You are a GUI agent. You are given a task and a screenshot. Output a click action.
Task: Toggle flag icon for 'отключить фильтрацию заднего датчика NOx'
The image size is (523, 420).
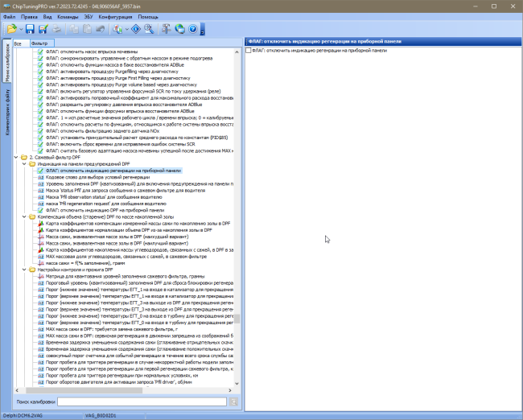click(41, 131)
